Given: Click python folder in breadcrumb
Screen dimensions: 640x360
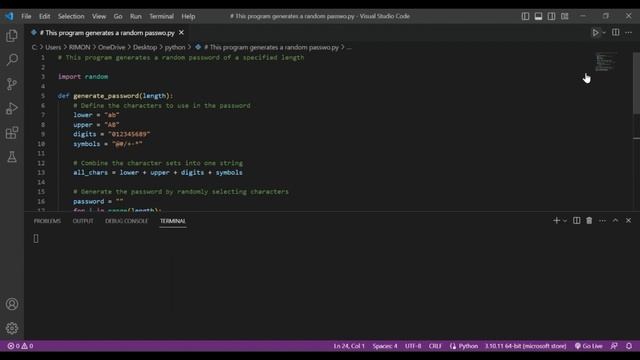Looking at the screenshot, I should click(175, 47).
